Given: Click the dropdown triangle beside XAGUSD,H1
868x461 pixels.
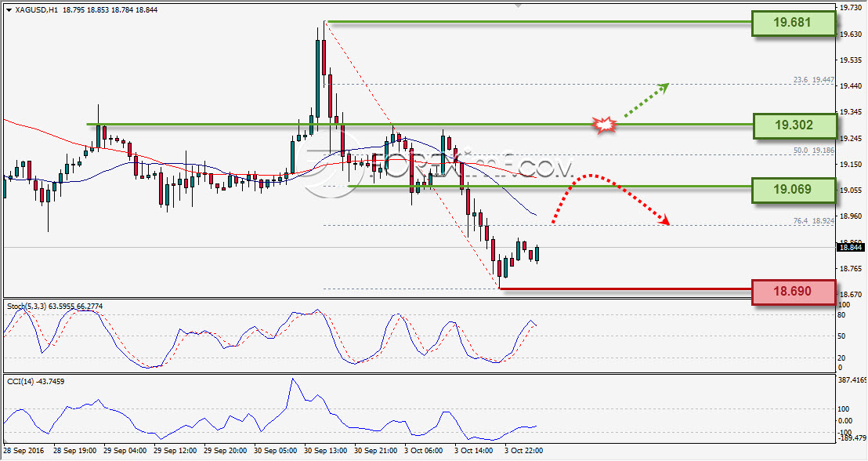Looking at the screenshot, I should point(9,9).
